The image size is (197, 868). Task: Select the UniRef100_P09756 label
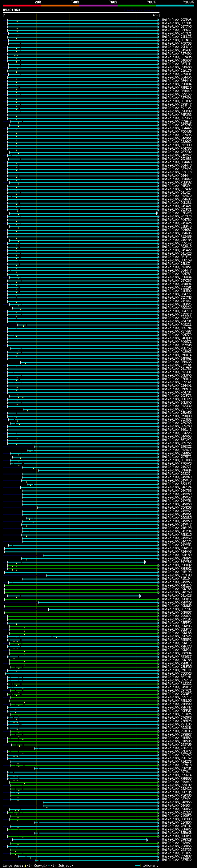[x=176, y=43]
